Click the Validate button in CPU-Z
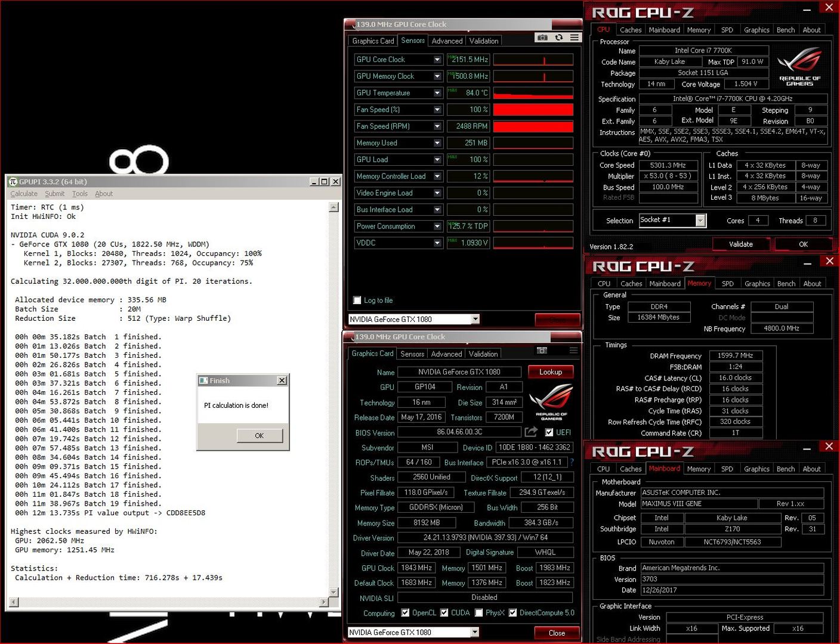The height and width of the screenshot is (644, 840). [741, 244]
